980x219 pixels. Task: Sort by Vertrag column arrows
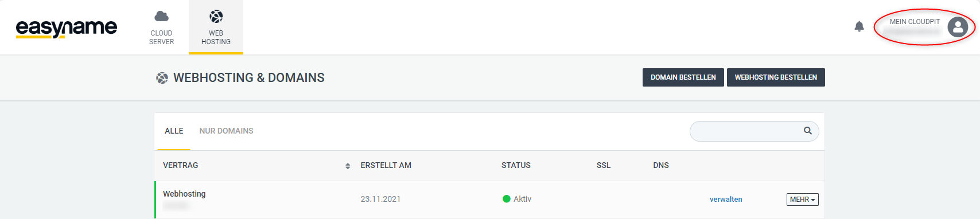[x=348, y=166]
